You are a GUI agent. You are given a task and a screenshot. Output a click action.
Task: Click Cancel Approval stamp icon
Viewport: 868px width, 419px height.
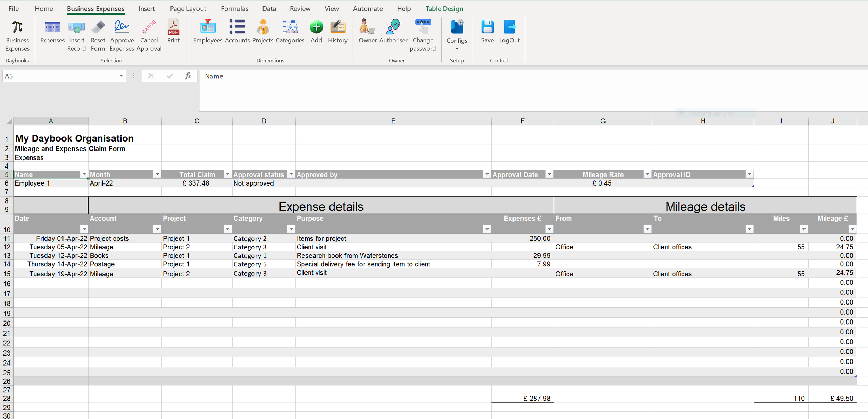click(149, 27)
